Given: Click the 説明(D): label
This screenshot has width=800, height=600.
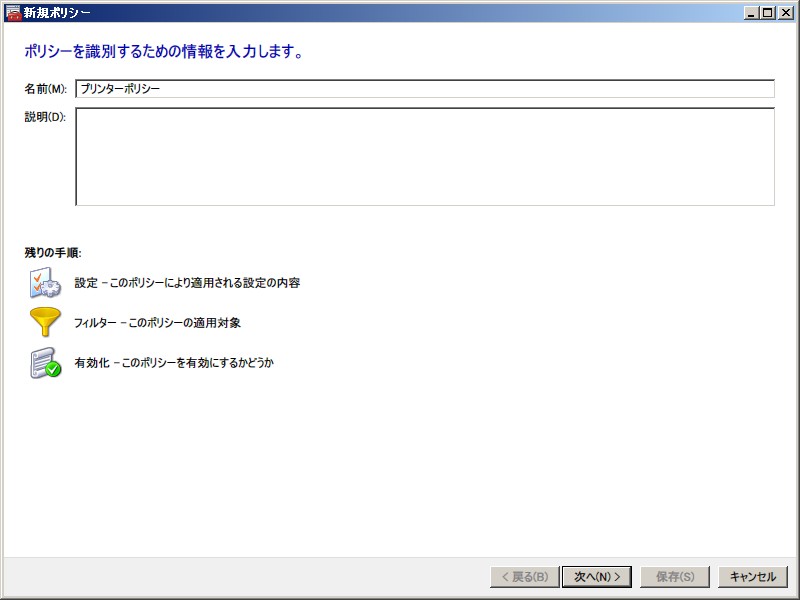Looking at the screenshot, I should [45, 117].
